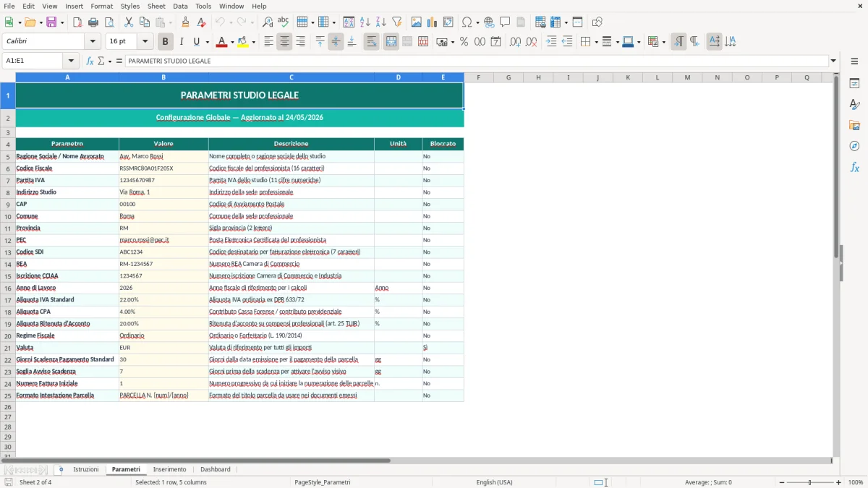Screen dimensions: 868x488
Task: Expand the formula bar
Action: click(833, 61)
